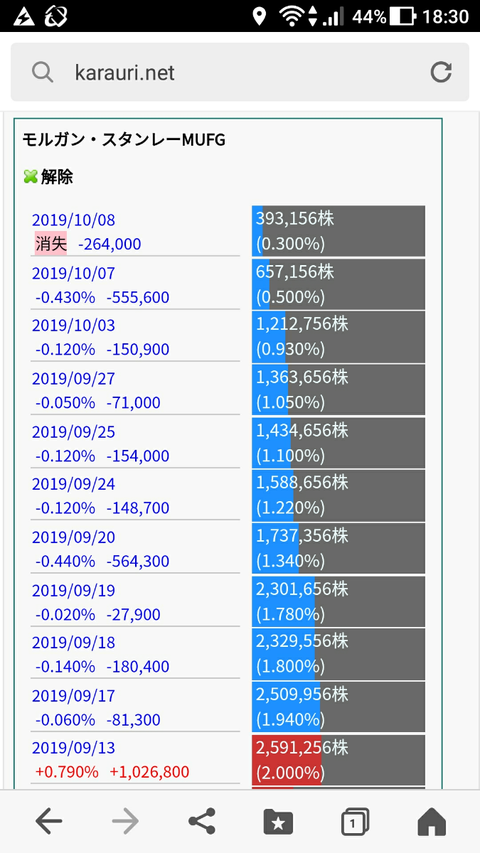Click the 1,434,656株 bar
Image resolution: width=480 pixels, height=853 pixels.
338,443
